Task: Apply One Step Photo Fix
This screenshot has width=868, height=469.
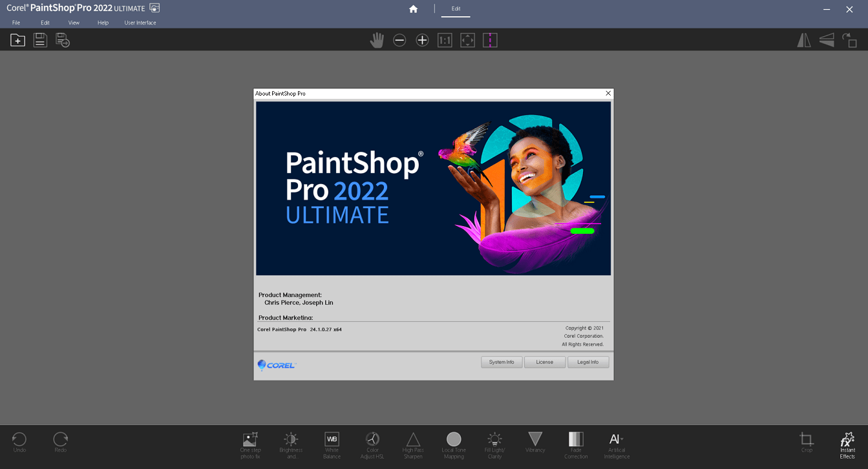Action: click(x=250, y=446)
